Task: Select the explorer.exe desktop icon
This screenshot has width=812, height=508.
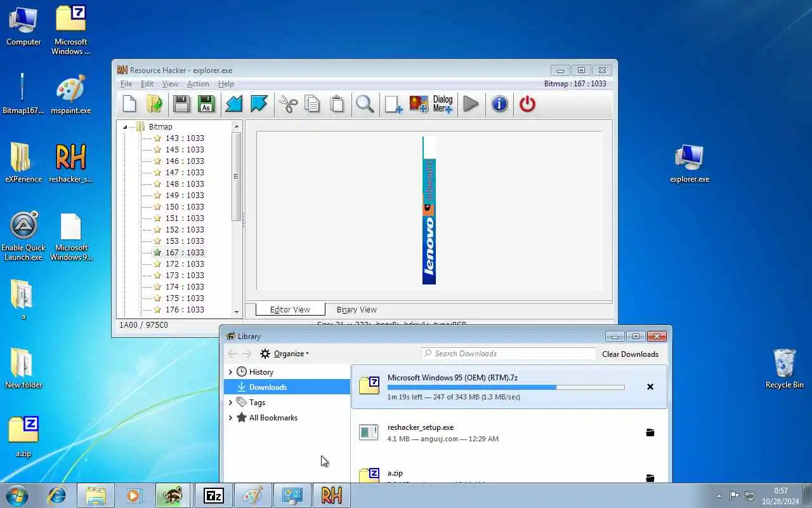Action: coord(690,164)
